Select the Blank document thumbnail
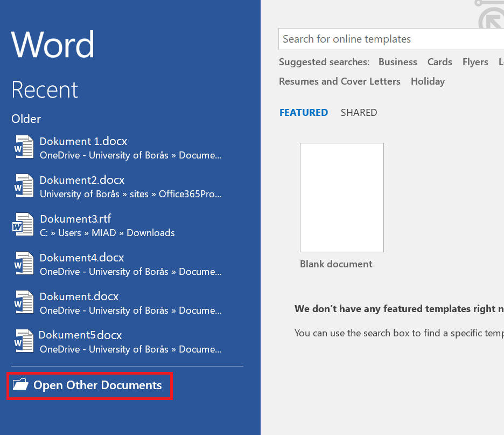Screen dimensions: 504x435 pos(341,197)
